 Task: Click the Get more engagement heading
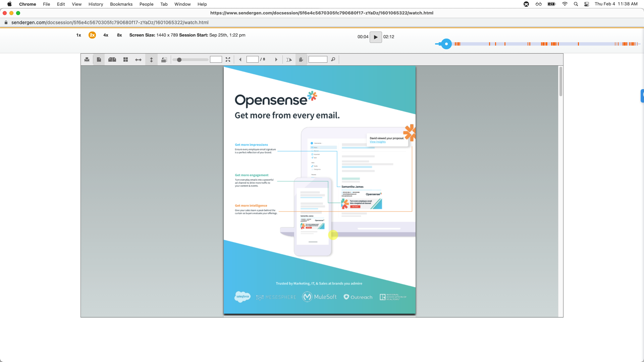tap(252, 175)
